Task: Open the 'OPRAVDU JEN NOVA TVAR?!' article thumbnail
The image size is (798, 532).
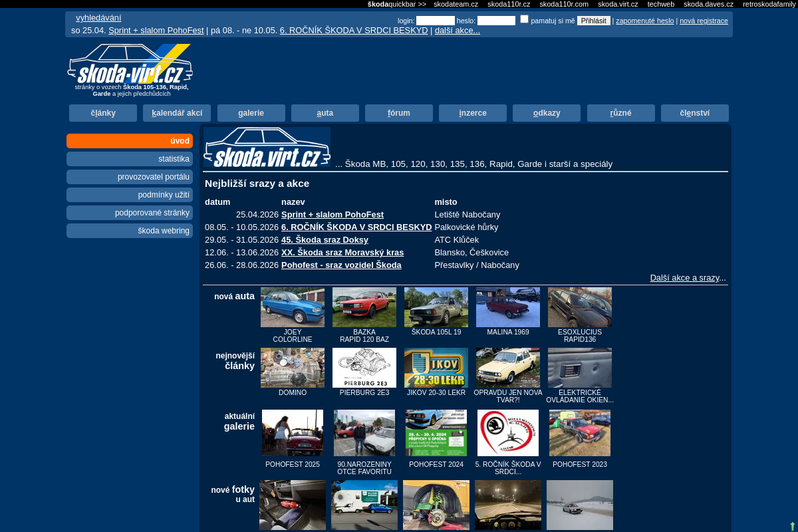Action: tap(508, 368)
